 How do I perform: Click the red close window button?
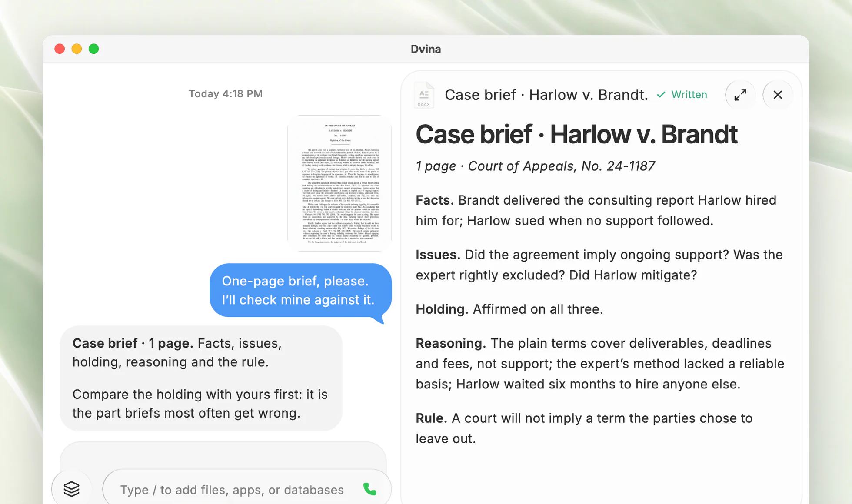tap(60, 49)
